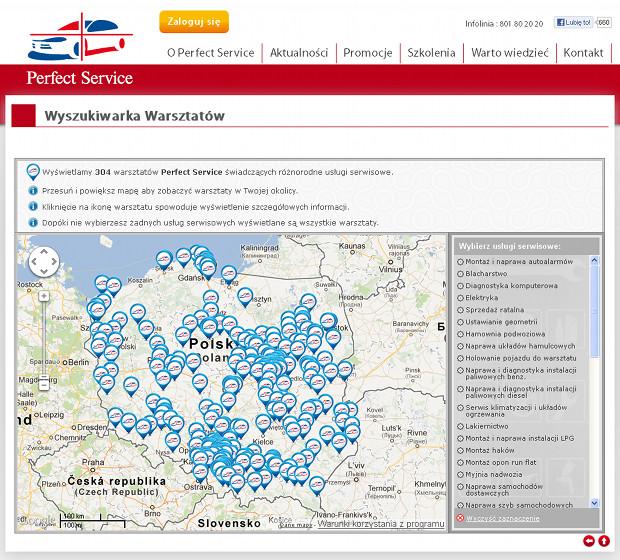Viewport: 620px width, 560px height.
Task: Click services list scroll up arrow
Action: [x=594, y=260]
